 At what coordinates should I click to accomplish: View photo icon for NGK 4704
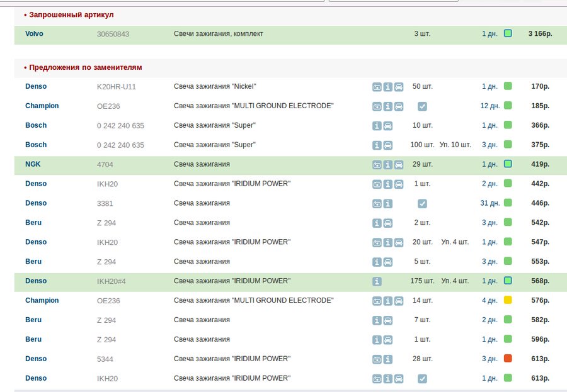click(x=377, y=165)
